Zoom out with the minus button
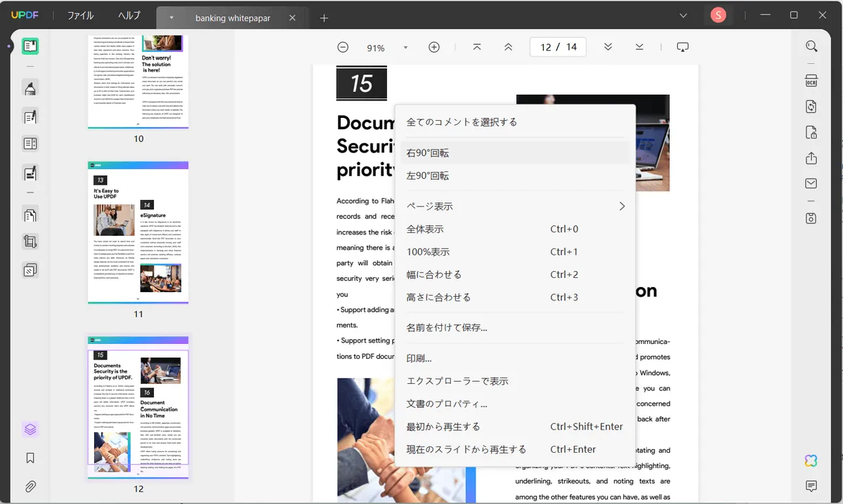Screen dimensions: 843x504 (x=343, y=47)
